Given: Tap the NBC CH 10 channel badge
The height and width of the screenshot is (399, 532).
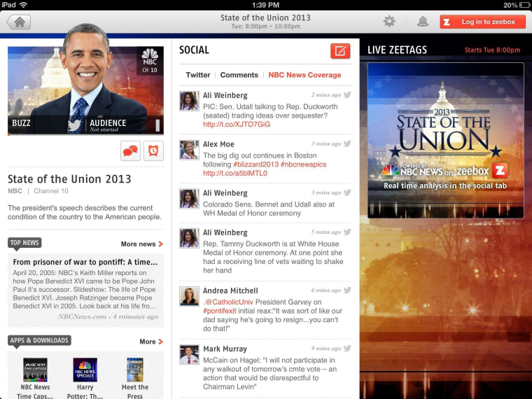Looking at the screenshot, I should (x=150, y=61).
